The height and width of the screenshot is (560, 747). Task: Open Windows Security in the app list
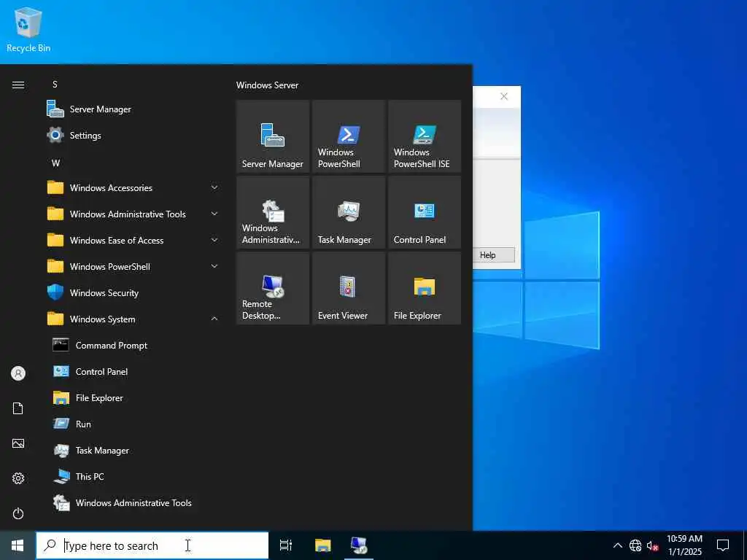133,292
